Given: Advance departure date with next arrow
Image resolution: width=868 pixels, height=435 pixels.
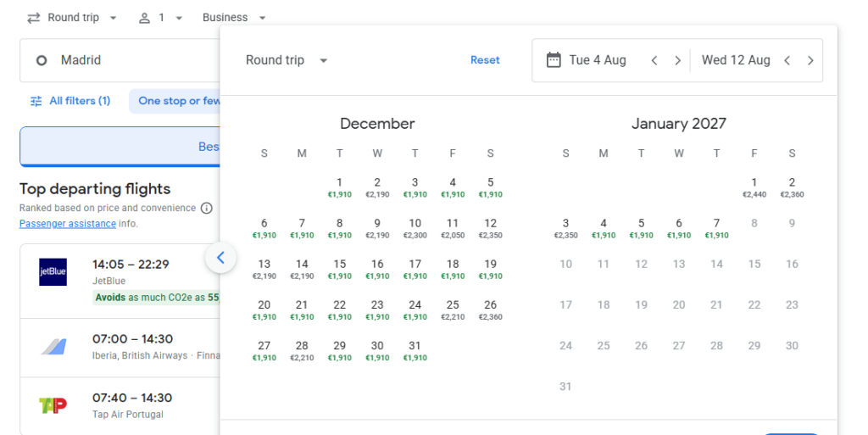Looking at the screenshot, I should pyautogui.click(x=677, y=60).
